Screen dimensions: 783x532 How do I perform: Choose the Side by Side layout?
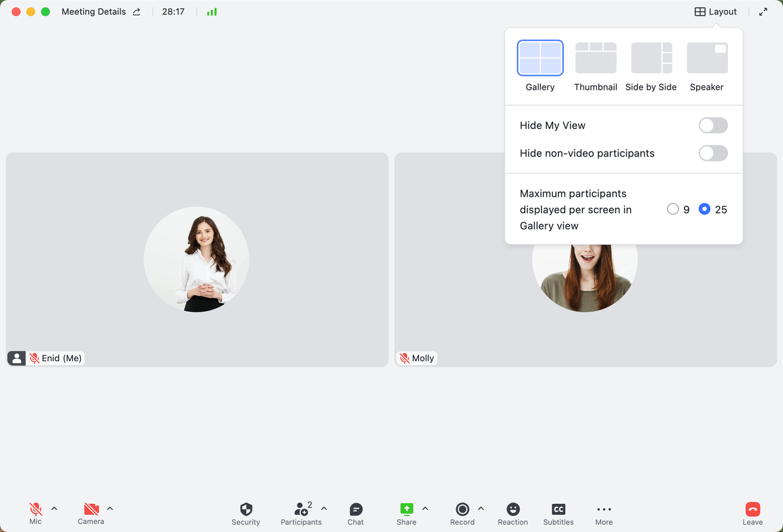651,58
